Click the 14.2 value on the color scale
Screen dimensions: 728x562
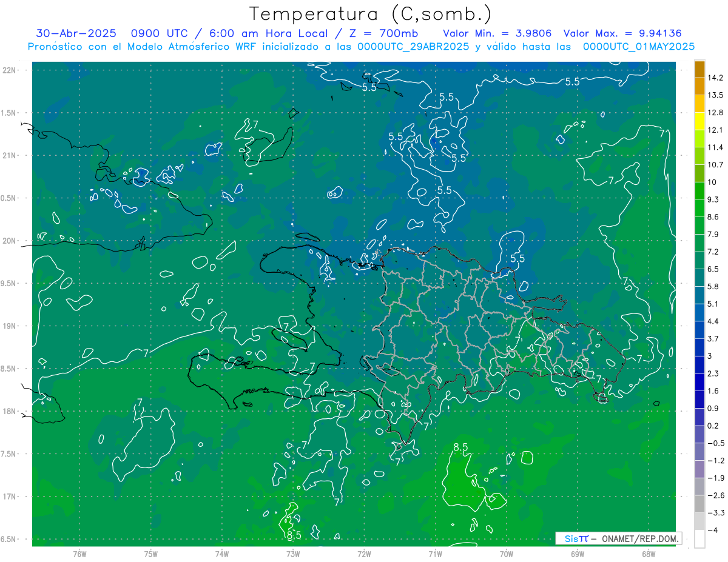[x=716, y=78]
